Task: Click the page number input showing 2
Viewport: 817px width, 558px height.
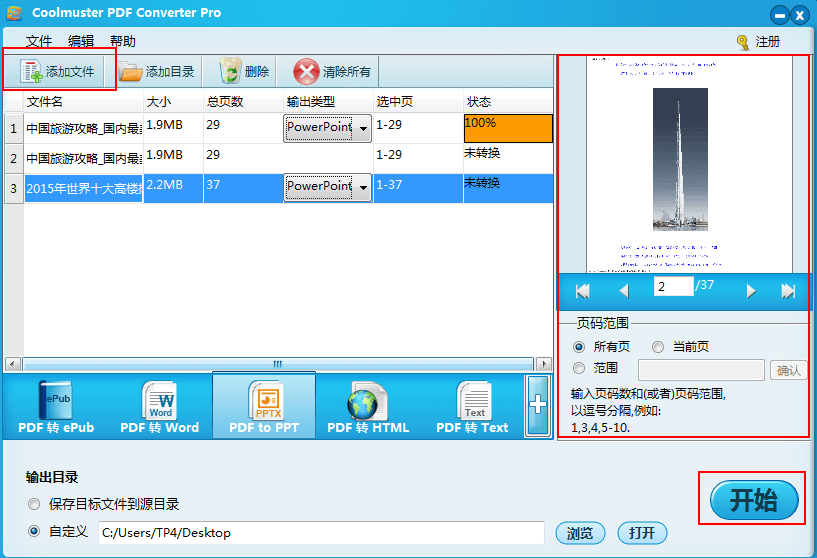Action: click(673, 287)
